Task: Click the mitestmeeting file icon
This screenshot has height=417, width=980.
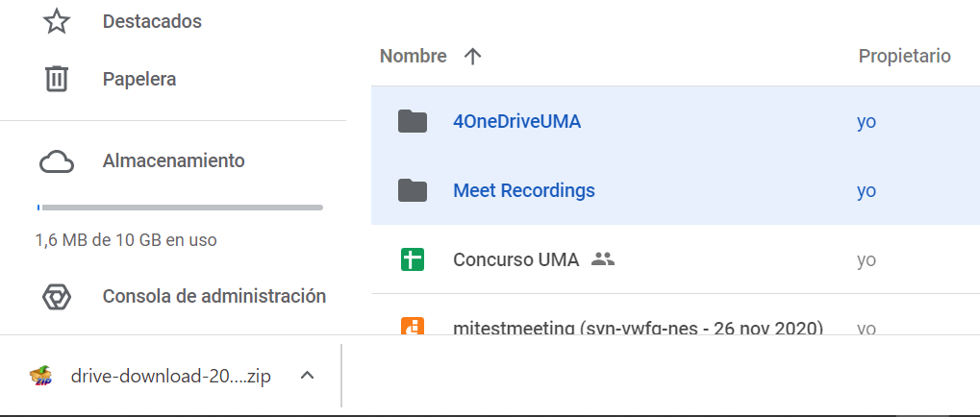Action: tap(413, 325)
